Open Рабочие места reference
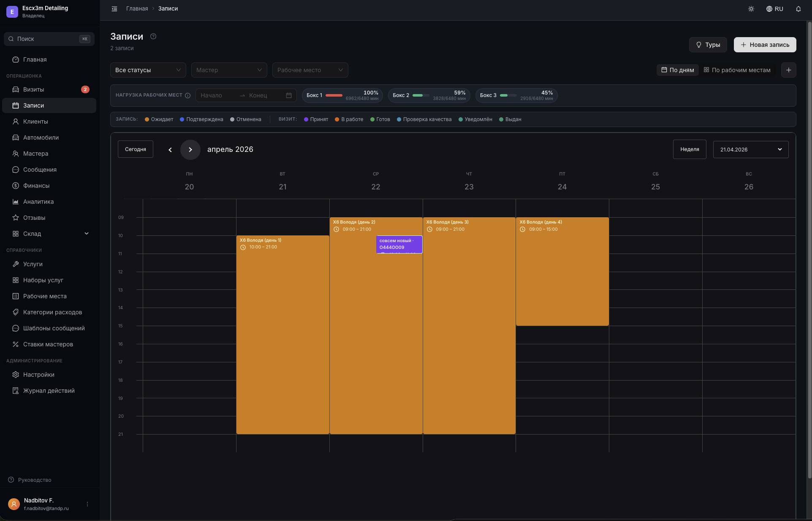Viewport: 812px width, 521px height. [x=49, y=296]
